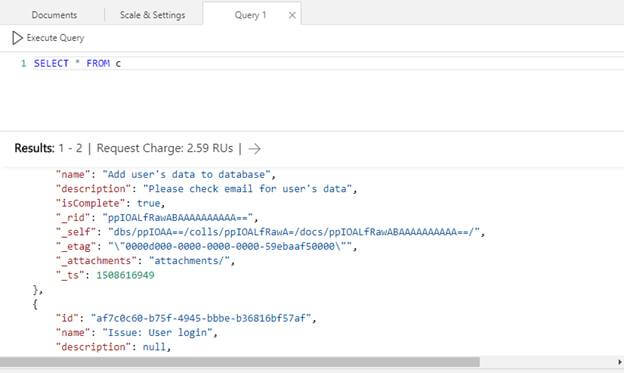The image size is (624, 373).
Task: Click the description null value
Action: pos(154,347)
